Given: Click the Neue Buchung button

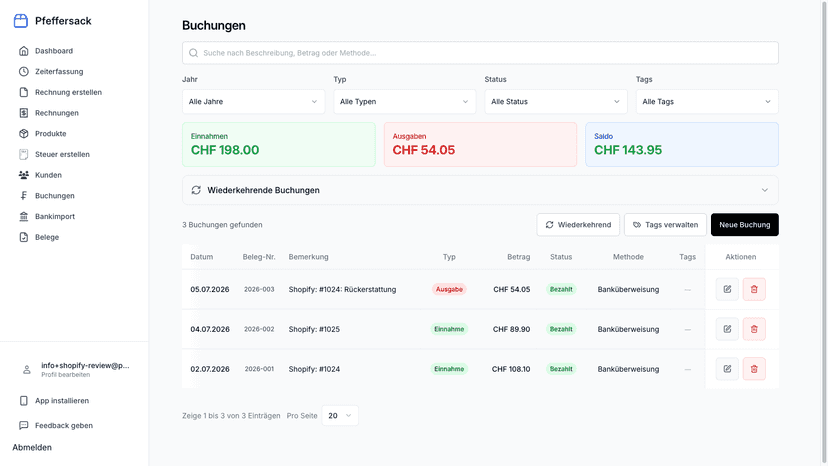Looking at the screenshot, I should [x=745, y=225].
